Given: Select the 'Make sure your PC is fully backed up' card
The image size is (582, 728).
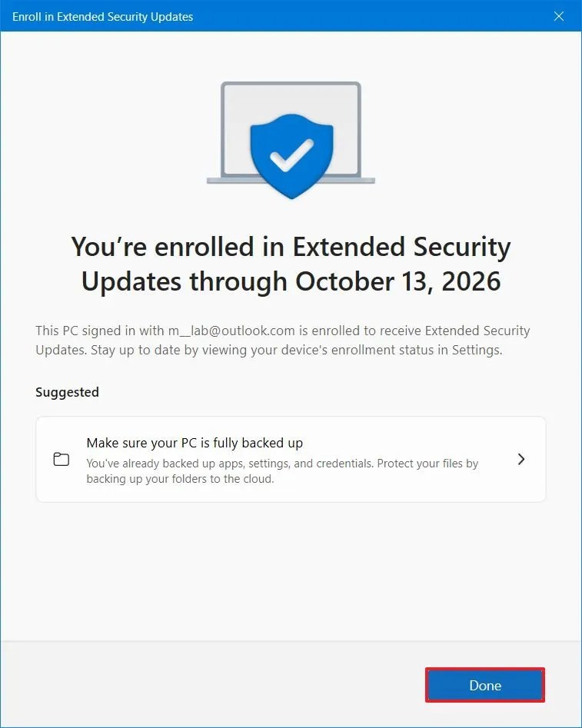Looking at the screenshot, I should coord(291,458).
